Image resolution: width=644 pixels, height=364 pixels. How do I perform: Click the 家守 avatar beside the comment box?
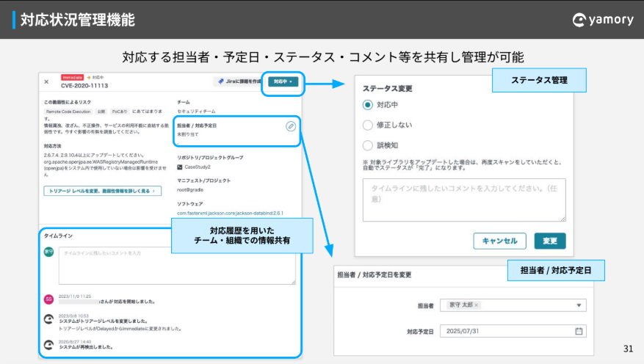(48, 252)
